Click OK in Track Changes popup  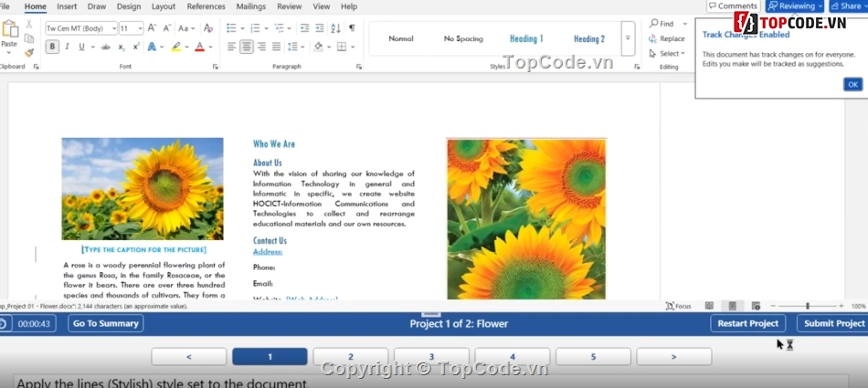852,84
